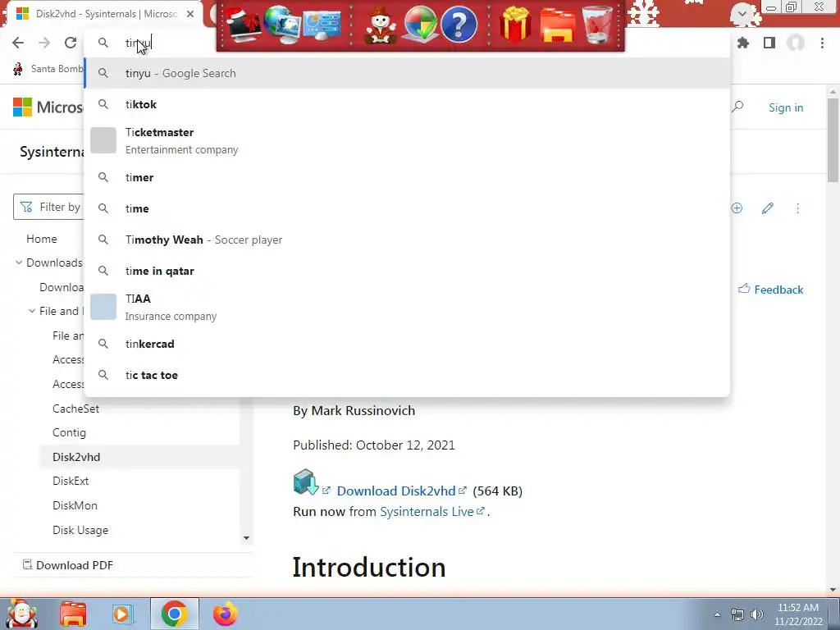Select Disk2vhd in the sidebar
Viewport: 840px width, 630px height.
[x=76, y=457]
